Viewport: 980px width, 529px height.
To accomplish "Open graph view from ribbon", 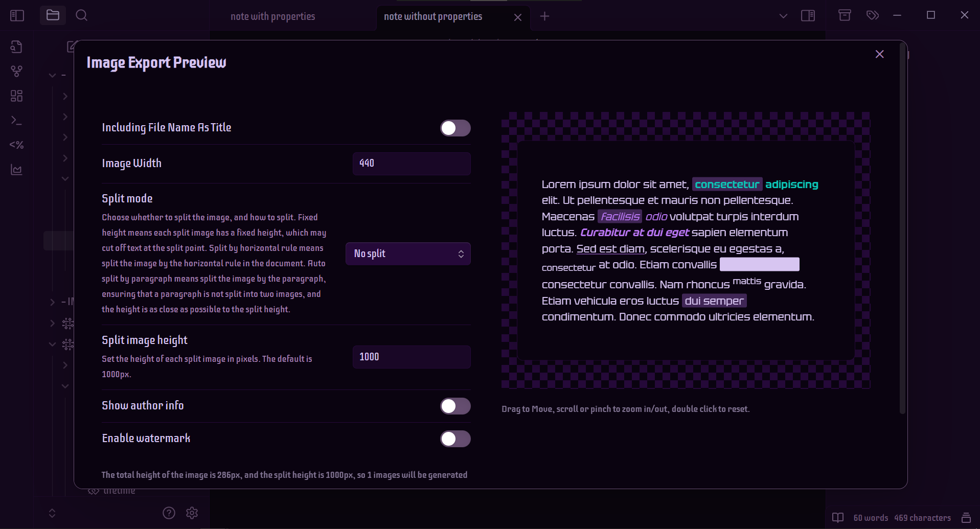I will coord(16,71).
